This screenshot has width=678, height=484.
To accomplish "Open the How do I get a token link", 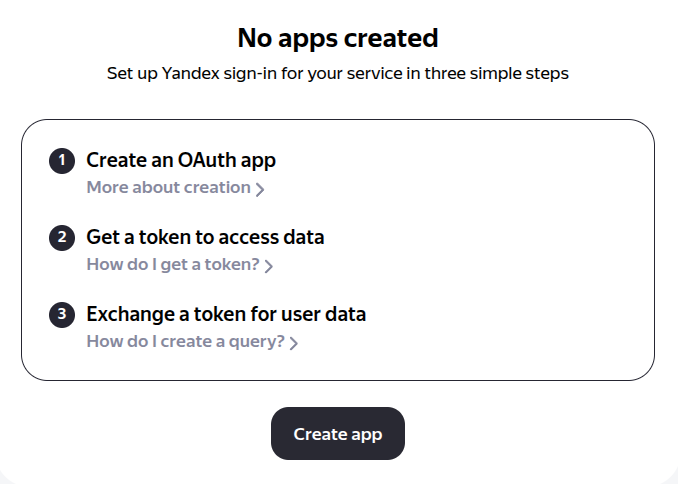I will click(173, 265).
